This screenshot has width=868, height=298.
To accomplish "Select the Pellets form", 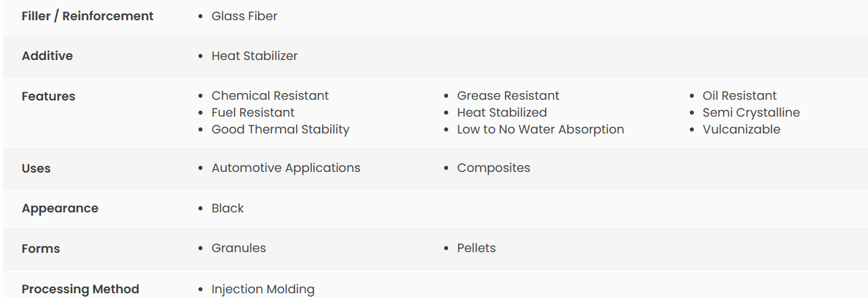I will coord(477,248).
